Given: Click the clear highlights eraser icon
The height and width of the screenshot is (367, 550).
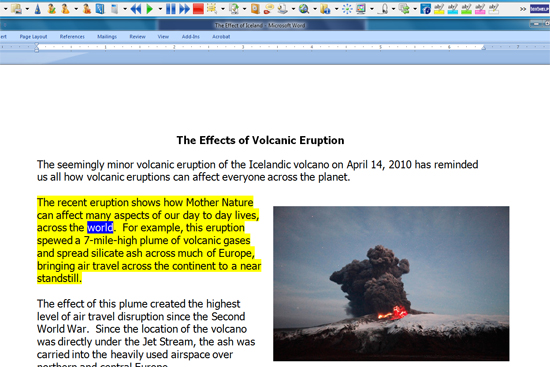Looking at the screenshot, I should click(494, 9).
